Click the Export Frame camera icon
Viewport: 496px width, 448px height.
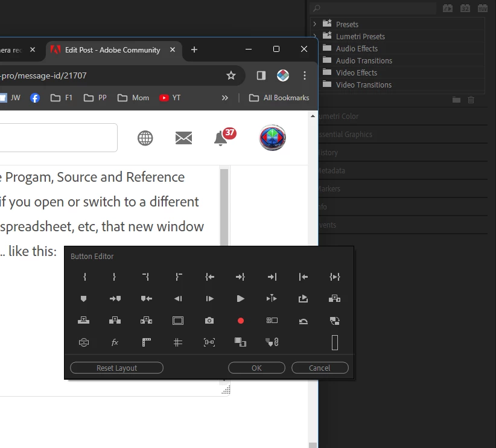[x=209, y=321]
